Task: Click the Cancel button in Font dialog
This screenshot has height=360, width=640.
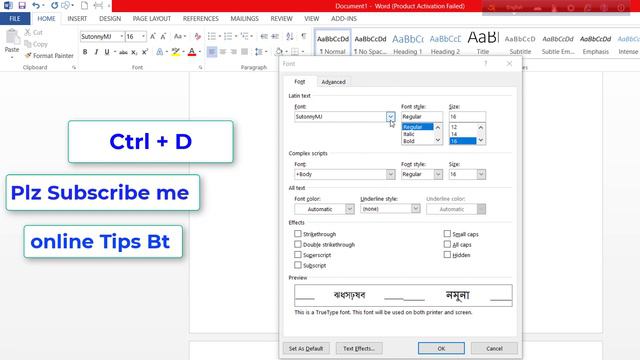Action: pyautogui.click(x=494, y=348)
